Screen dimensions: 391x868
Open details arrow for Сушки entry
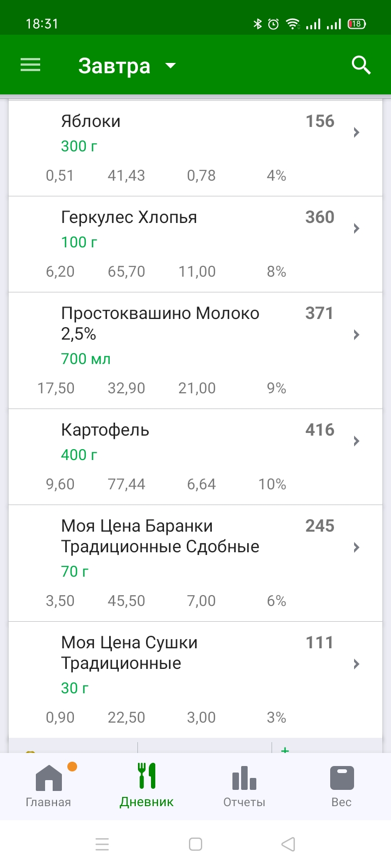click(x=356, y=664)
